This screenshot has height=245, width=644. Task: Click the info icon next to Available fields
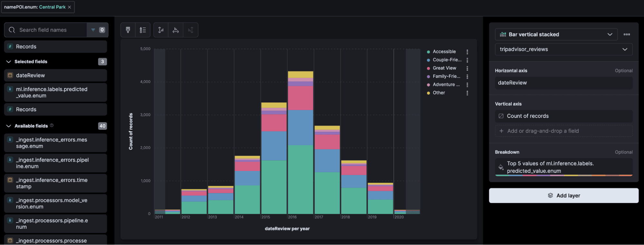point(52,126)
